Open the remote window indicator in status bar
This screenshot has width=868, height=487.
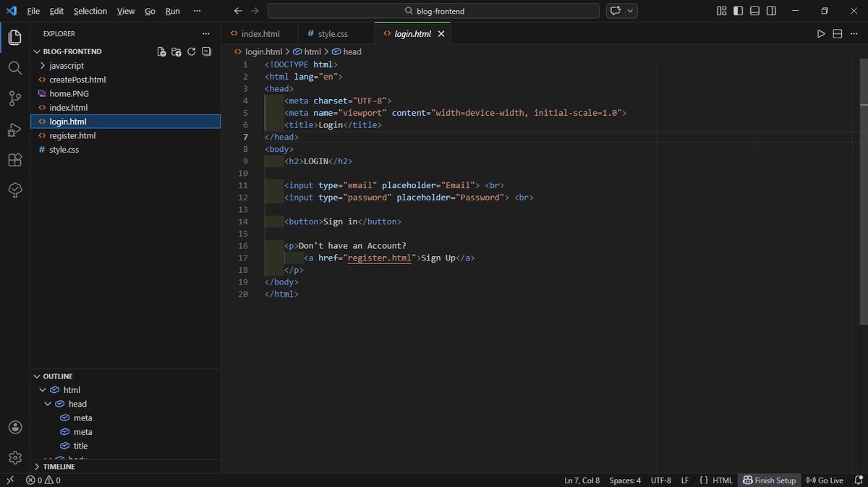pyautogui.click(x=10, y=480)
